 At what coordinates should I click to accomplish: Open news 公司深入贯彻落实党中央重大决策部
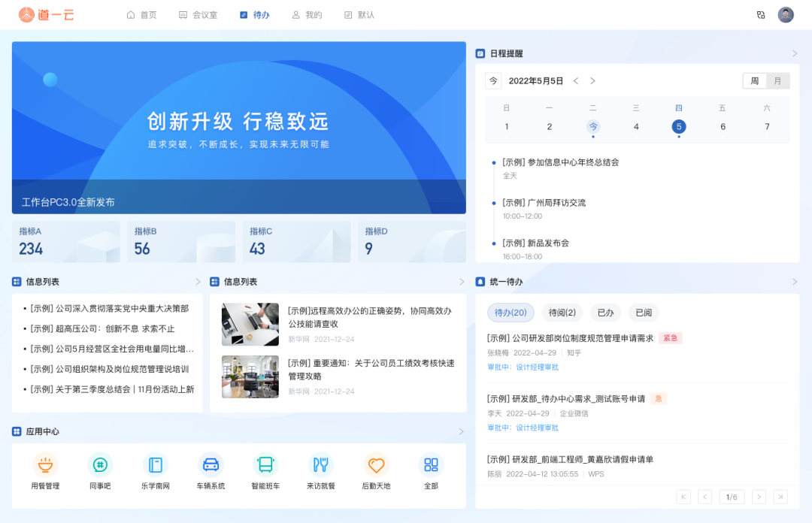pos(109,308)
